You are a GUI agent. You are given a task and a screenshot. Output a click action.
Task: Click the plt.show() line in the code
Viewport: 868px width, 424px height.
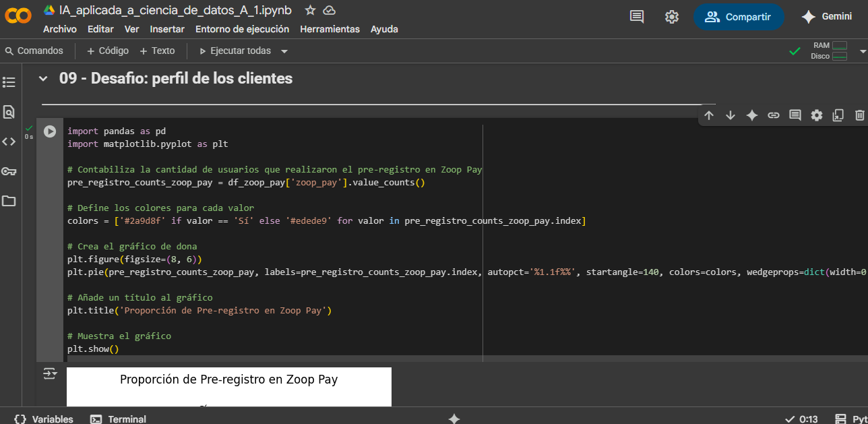pos(93,349)
